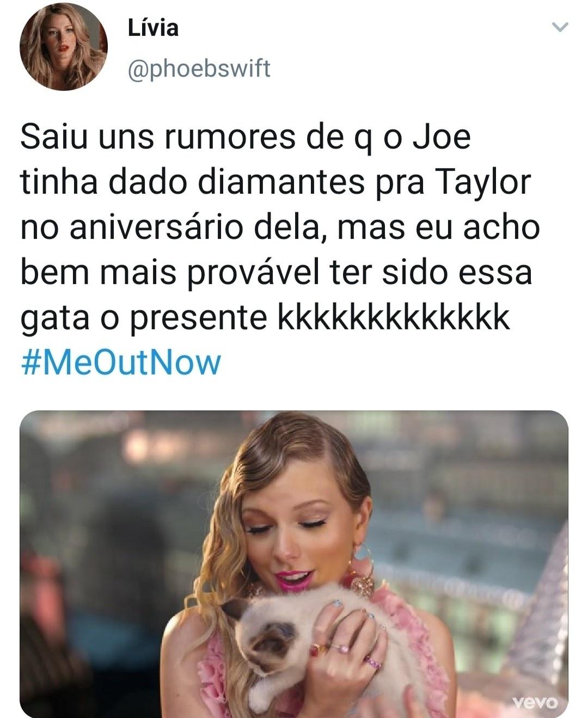Visit the @phoebswift handle
Viewport: 588px width, 718px height.
pos(199,69)
